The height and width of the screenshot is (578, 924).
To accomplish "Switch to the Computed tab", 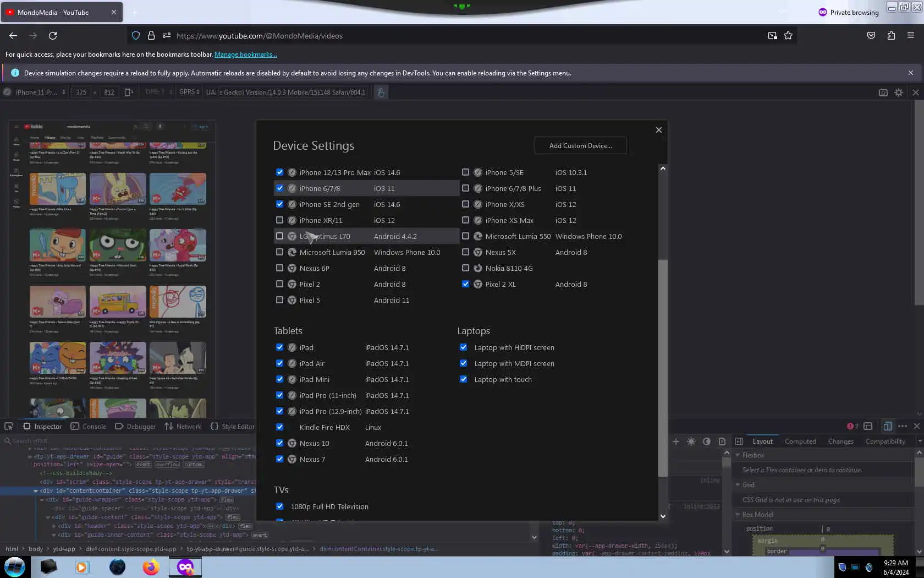I will pos(800,441).
